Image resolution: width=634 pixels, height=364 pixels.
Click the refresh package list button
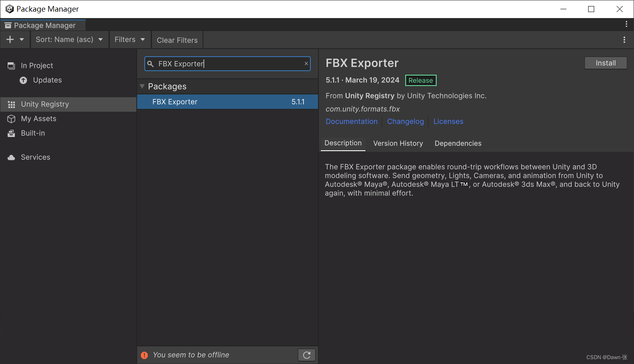[x=307, y=355]
